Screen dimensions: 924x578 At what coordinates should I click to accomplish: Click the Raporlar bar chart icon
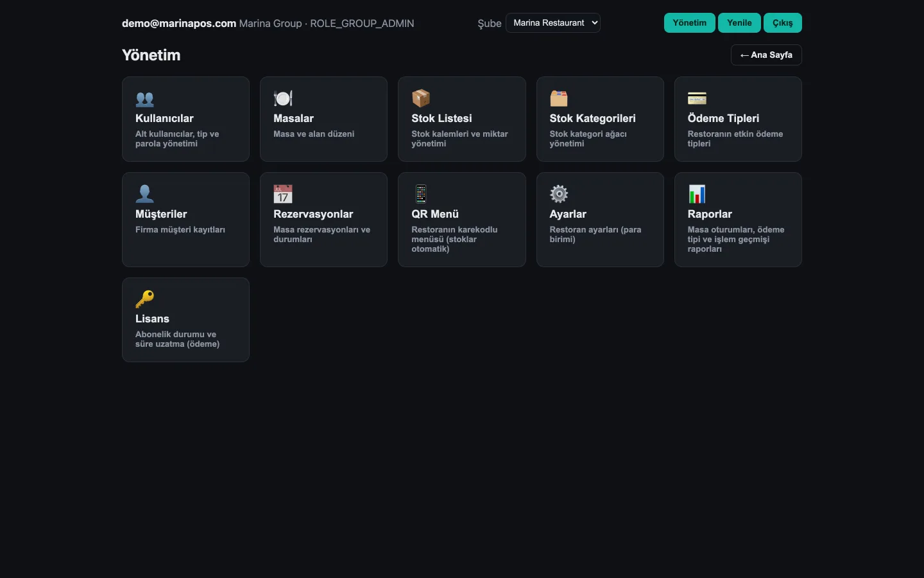pos(697,194)
